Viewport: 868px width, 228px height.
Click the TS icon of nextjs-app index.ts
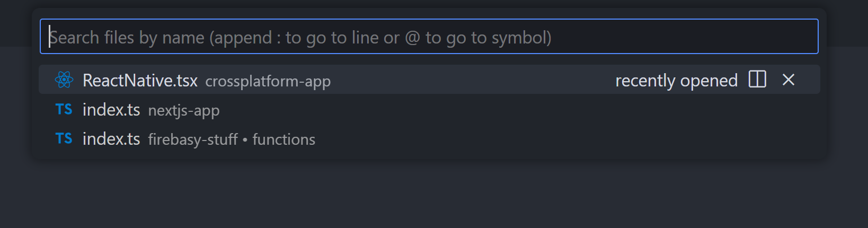pyautogui.click(x=64, y=110)
